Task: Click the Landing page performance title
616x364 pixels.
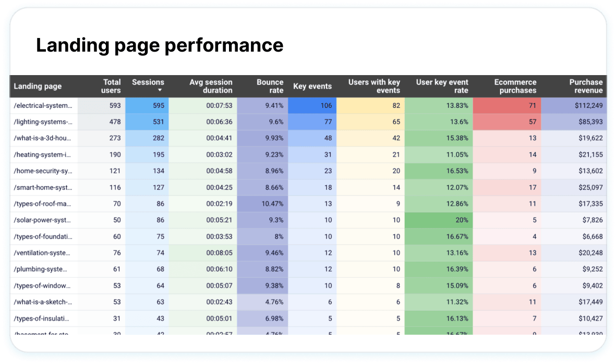Action: pos(159,45)
